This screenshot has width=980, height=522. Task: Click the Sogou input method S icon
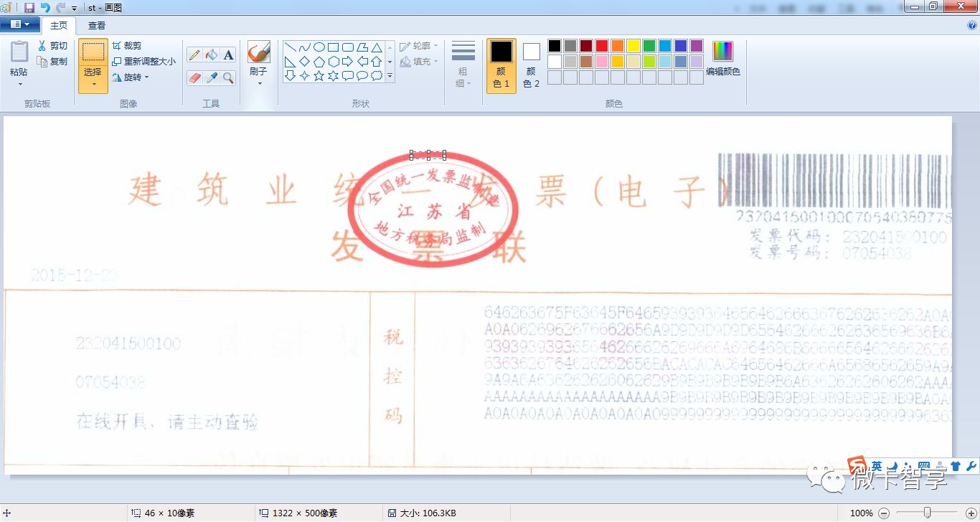click(857, 466)
